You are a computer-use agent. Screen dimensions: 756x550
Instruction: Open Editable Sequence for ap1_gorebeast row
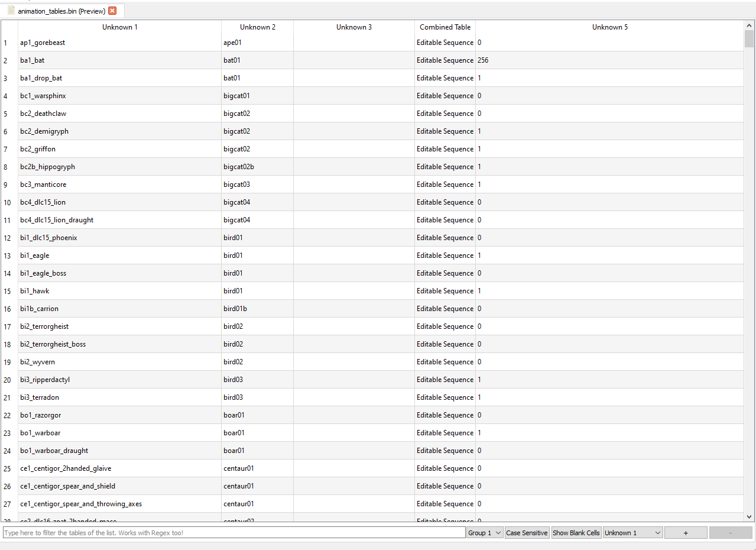[445, 43]
